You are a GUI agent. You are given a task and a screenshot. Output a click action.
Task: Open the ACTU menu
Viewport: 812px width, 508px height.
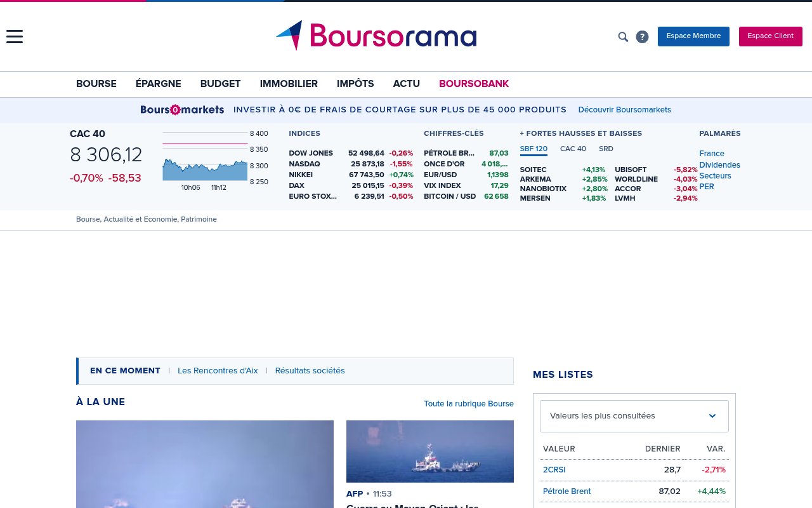(x=407, y=84)
